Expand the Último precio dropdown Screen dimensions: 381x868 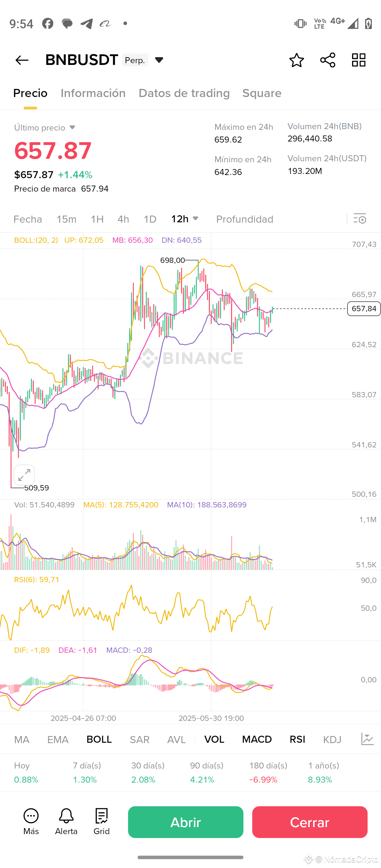point(72,127)
